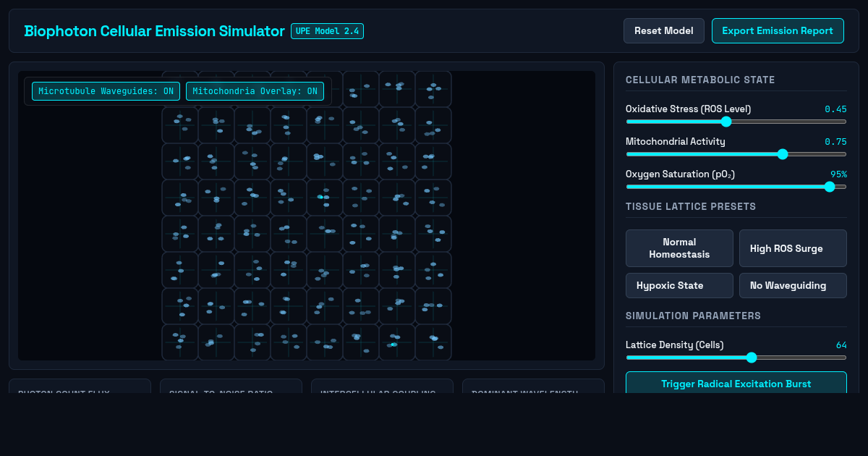Click the Oxidative Stress value 0.45

tap(835, 109)
